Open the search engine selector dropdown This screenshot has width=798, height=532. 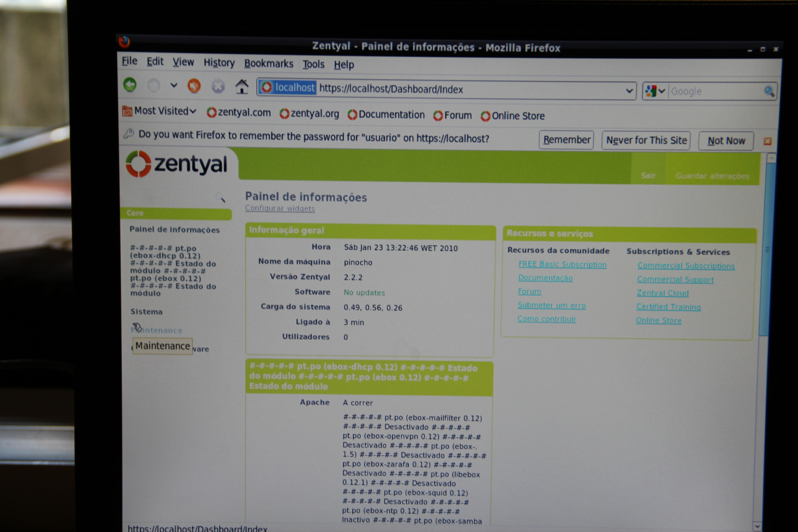point(655,91)
